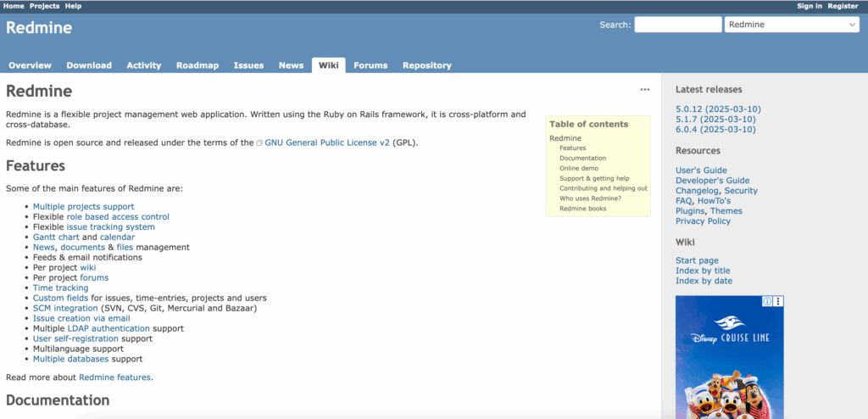Open the wiki page actions ellipsis menu
The image size is (868, 419).
645,89
